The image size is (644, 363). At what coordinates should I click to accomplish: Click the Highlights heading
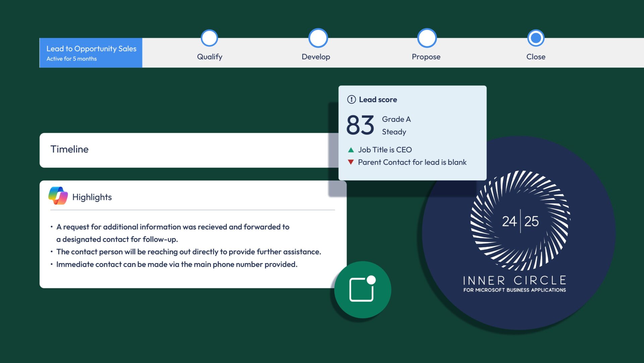(92, 197)
